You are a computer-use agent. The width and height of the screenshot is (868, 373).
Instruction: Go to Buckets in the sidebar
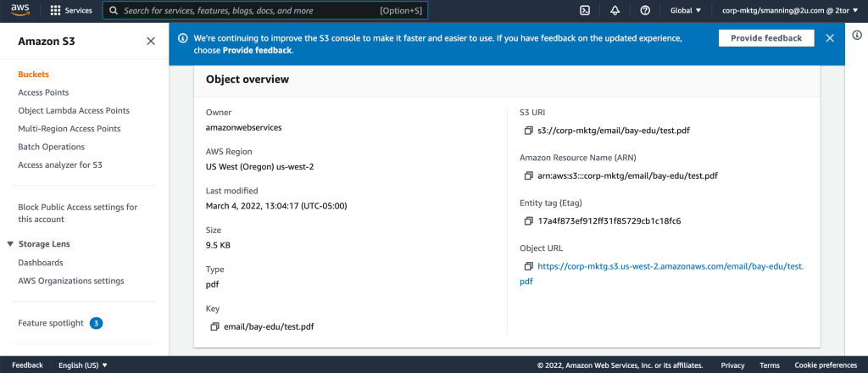33,75
